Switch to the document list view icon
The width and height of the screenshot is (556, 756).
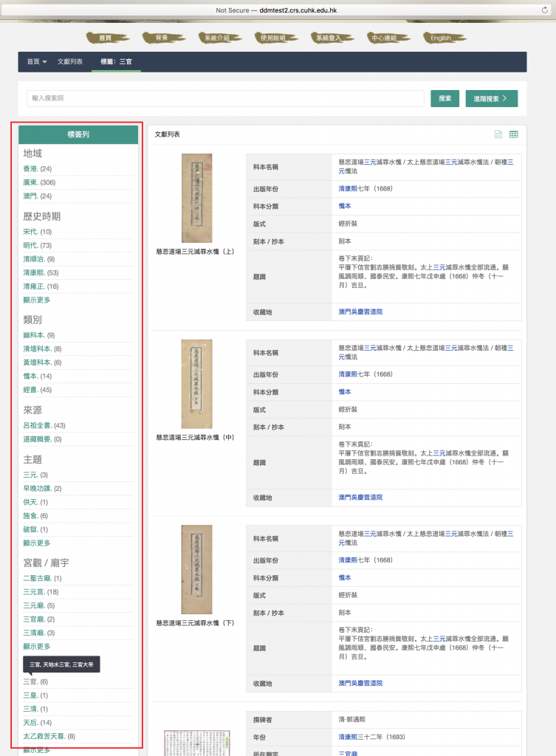[x=498, y=134]
